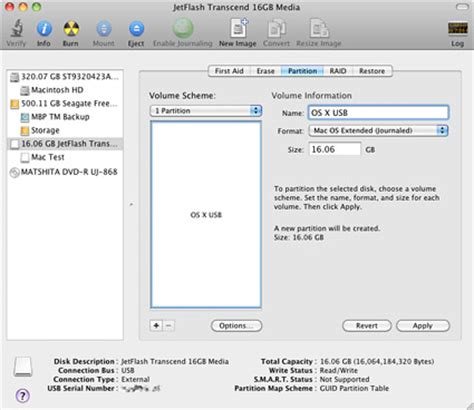
Task: Click the GUID Partition Table value
Action: (354, 389)
